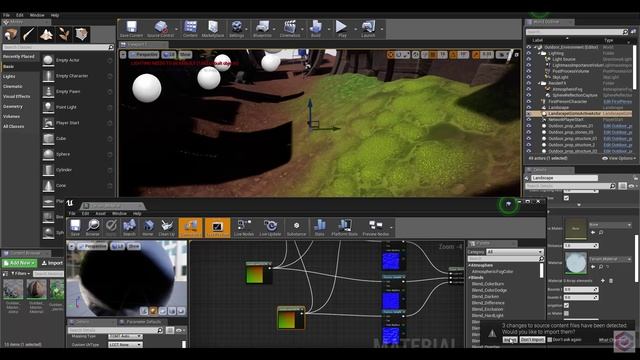Click Clean Up in material editor toolbar
This screenshot has width=640, height=360.
(x=167, y=228)
